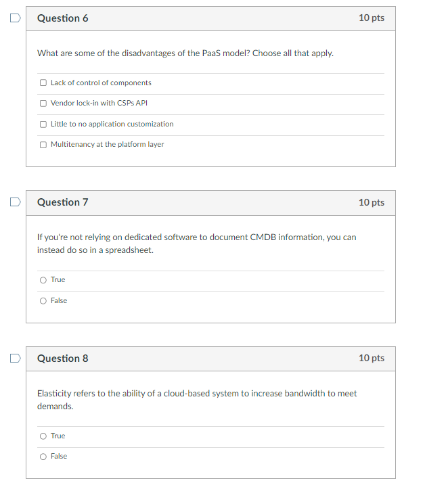448x485 pixels.
Task: Click the CMDB spreadsheet statement text
Action: click(196, 244)
